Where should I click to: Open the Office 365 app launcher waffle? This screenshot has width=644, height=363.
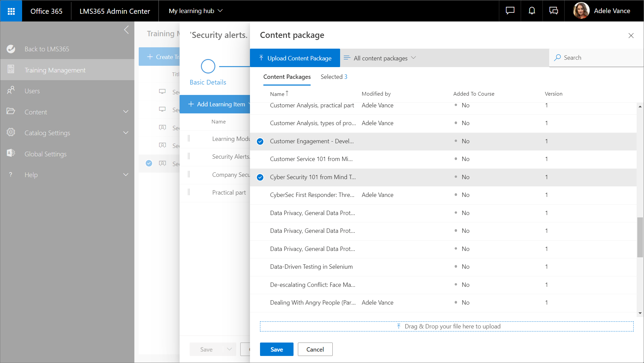[x=11, y=11]
